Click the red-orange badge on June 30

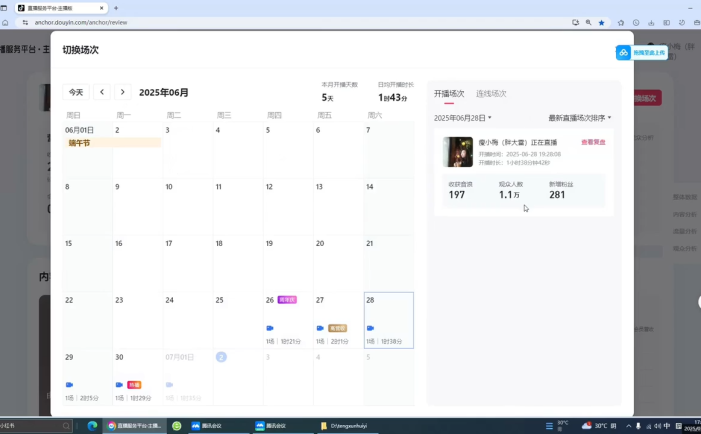point(134,385)
